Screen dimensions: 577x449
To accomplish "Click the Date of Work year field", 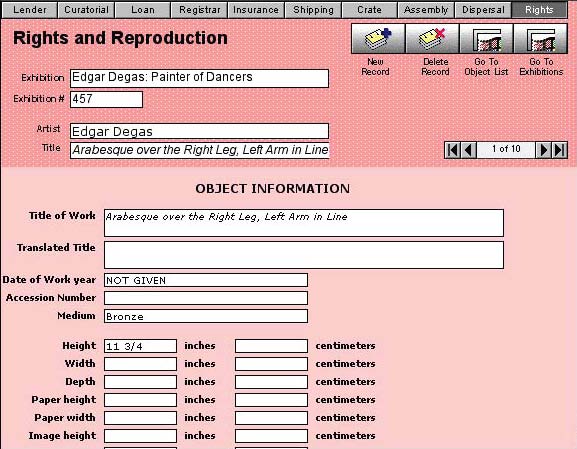I will pyautogui.click(x=206, y=280).
